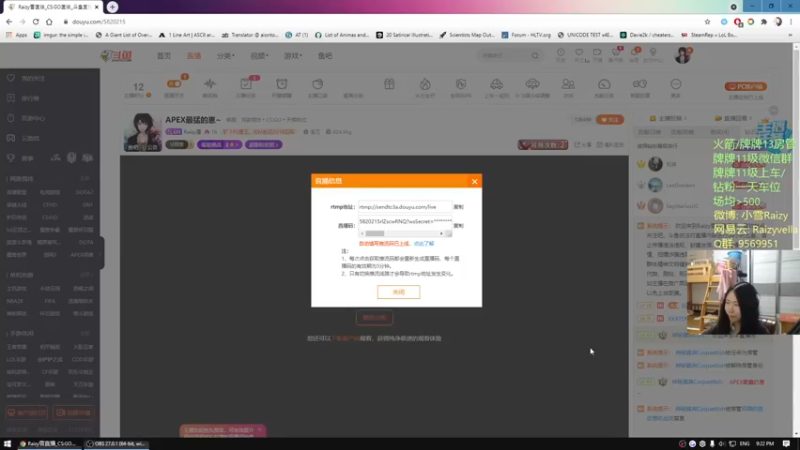Click the red notice banner below room title
Viewport: 800px width, 450px height.
pyautogui.click(x=259, y=132)
